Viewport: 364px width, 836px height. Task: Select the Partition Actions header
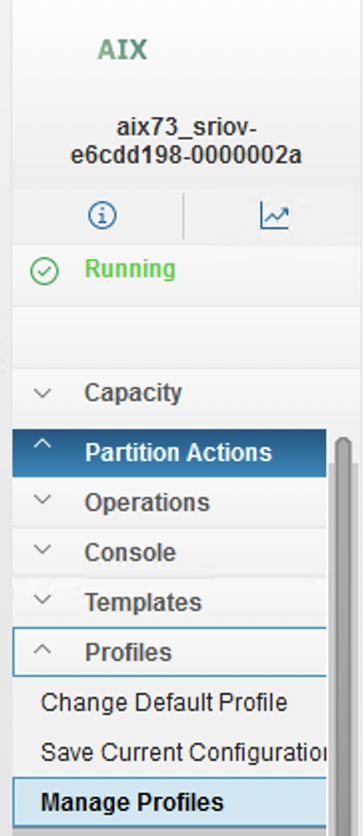point(169,453)
